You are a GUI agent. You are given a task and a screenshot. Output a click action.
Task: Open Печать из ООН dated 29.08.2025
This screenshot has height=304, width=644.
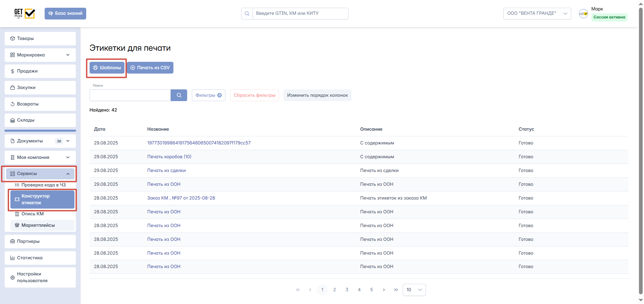coord(164,184)
